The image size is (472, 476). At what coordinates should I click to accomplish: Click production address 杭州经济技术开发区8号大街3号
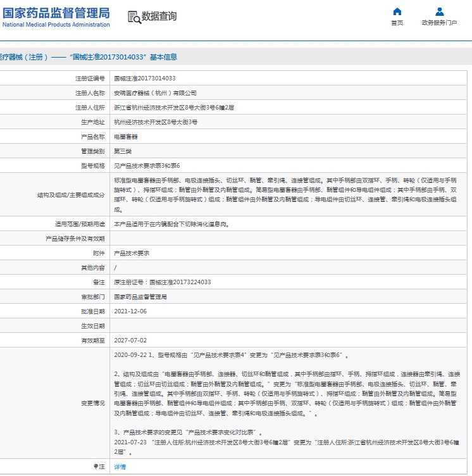point(156,122)
